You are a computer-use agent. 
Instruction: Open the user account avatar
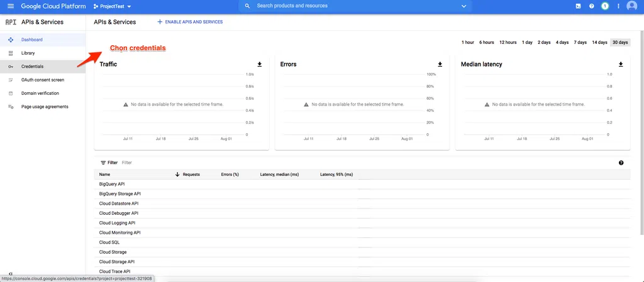tap(631, 6)
